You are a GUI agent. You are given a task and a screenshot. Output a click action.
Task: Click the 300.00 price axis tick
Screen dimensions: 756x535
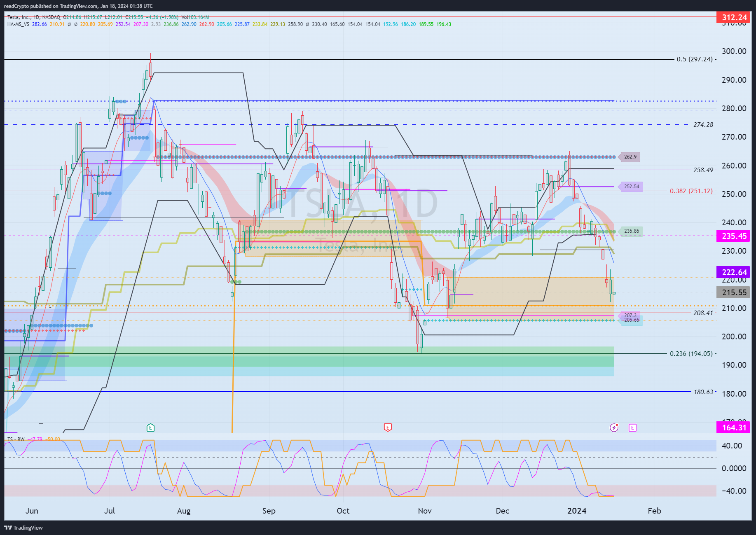point(734,51)
